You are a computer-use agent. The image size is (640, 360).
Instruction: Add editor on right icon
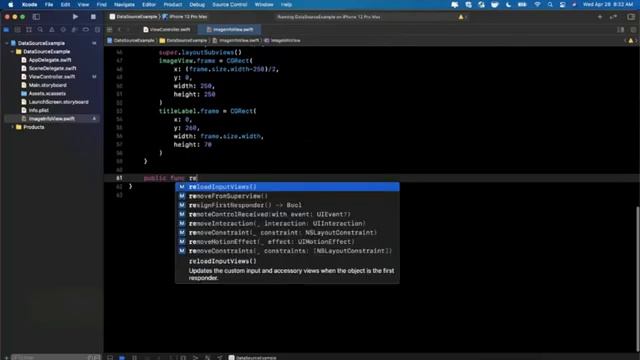633,29
